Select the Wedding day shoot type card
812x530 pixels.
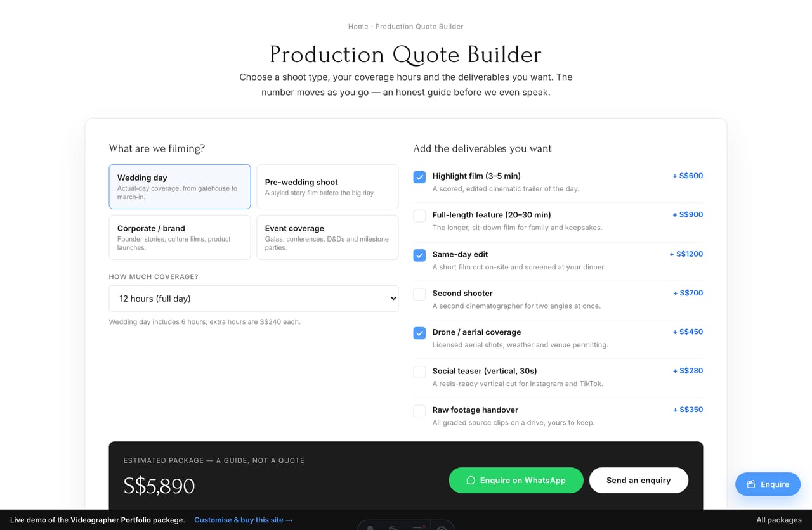(180, 186)
